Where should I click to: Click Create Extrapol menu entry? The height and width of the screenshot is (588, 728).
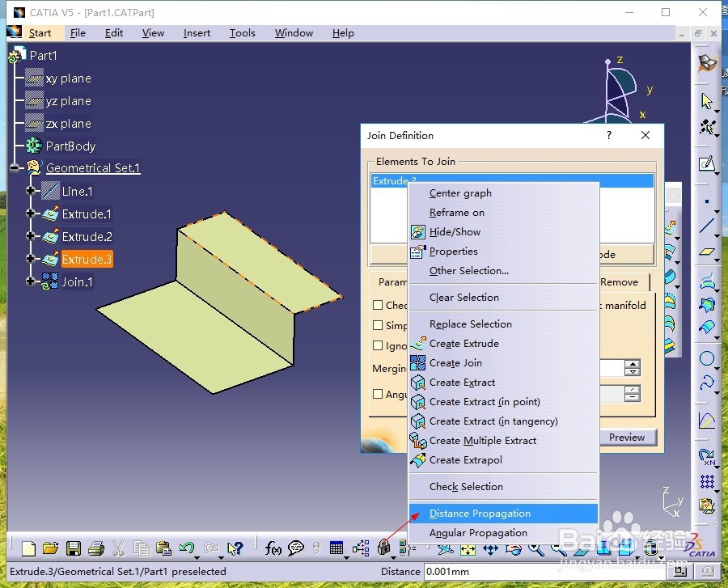(x=503, y=460)
